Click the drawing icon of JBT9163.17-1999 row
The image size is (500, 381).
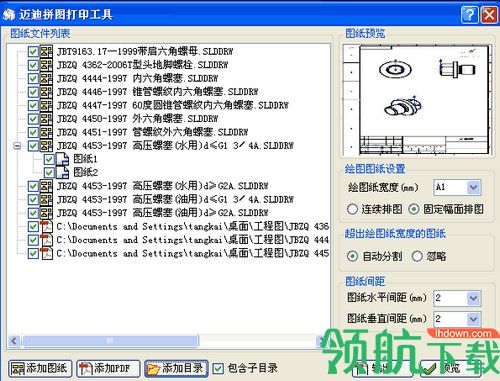(x=46, y=51)
